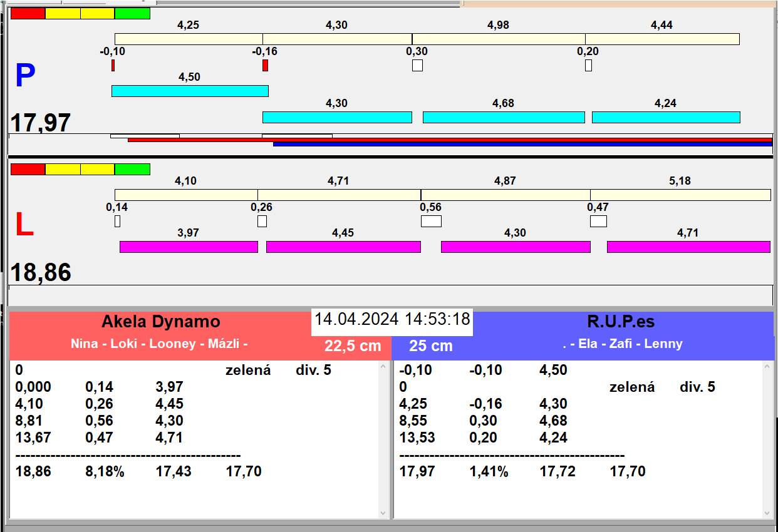The width and height of the screenshot is (778, 532).
Task: Click the R.U.P.es team header
Action: click(620, 322)
